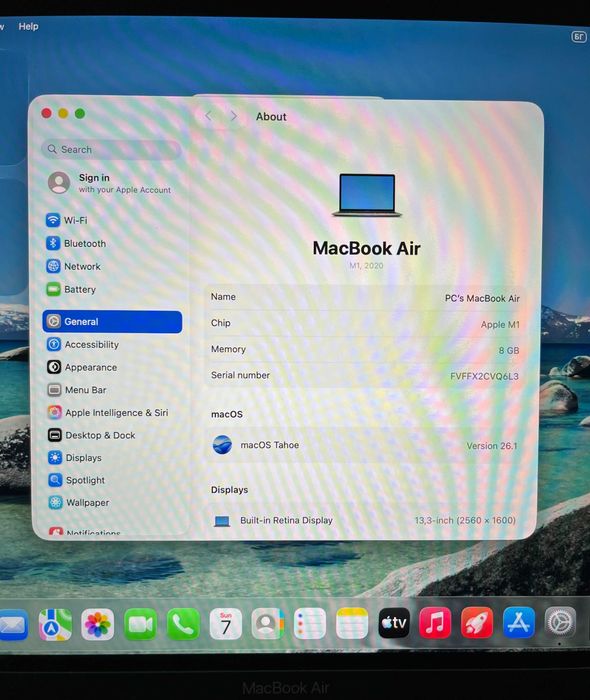Click the Apple M1 chip value

coord(500,325)
